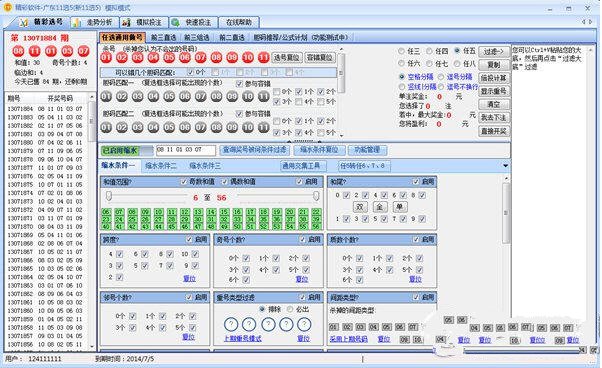Choose the 必出 radio in 重号类型过滤
This screenshot has height=368, width=602.
290,309
